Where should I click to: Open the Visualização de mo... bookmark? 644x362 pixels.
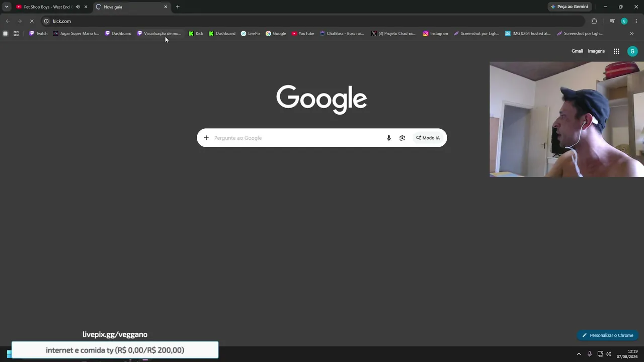159,34
